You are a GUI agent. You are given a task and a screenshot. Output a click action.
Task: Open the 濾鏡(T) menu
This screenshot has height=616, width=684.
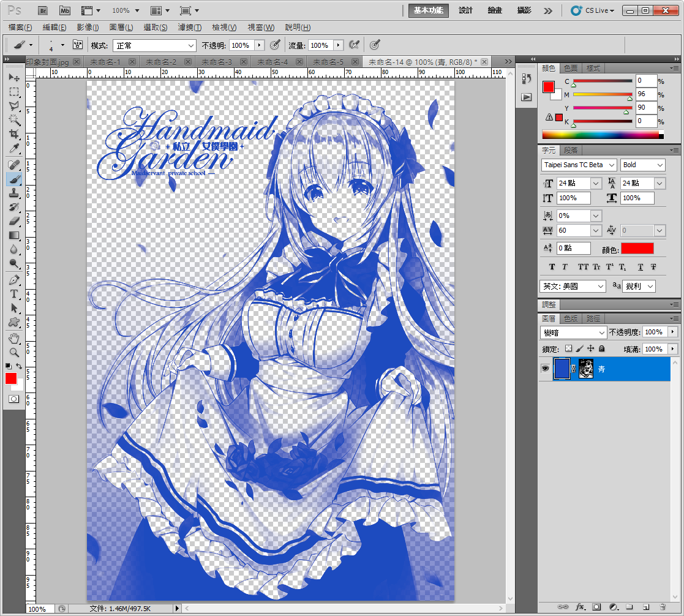[189, 28]
